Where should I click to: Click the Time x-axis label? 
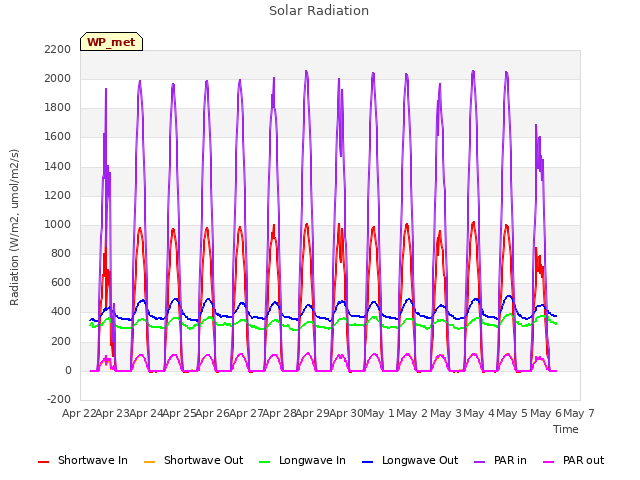pyautogui.click(x=566, y=429)
